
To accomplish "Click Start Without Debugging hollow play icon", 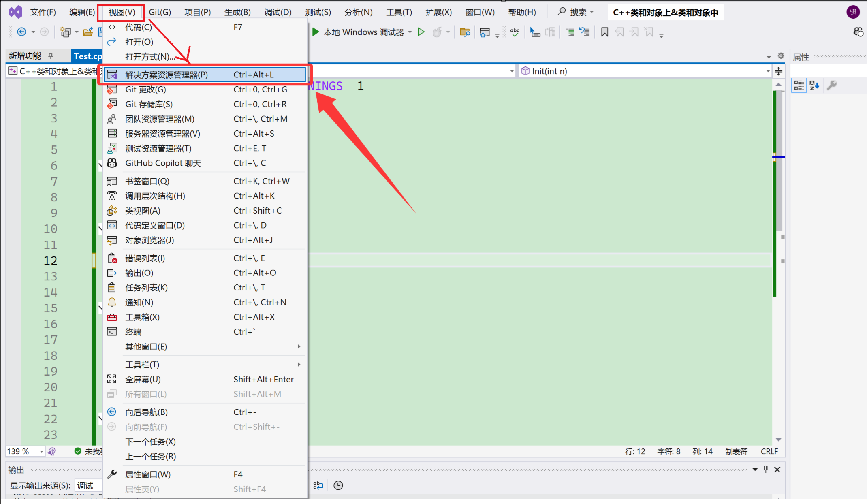I will (421, 32).
